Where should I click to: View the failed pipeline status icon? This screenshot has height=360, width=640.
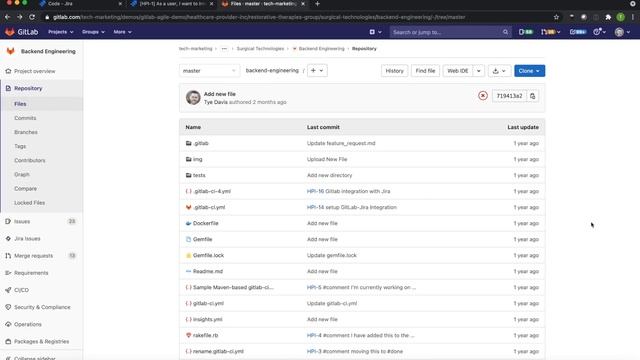tap(483, 96)
